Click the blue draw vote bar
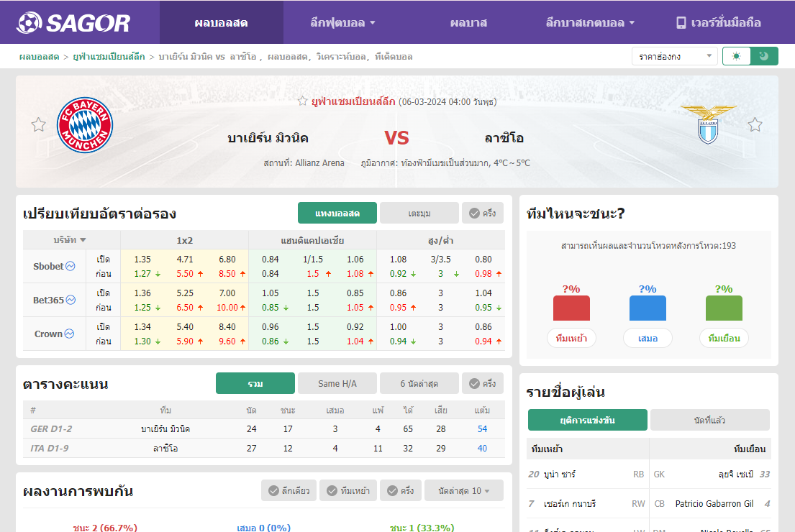Viewport: 795px width, 532px height. pos(648,308)
